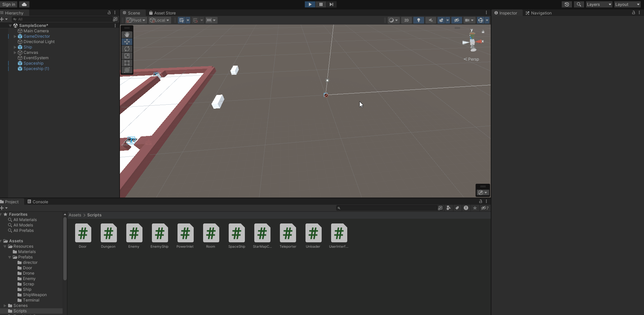
Task: Expand the Prefabs folder contents
Action: [x=10, y=257]
